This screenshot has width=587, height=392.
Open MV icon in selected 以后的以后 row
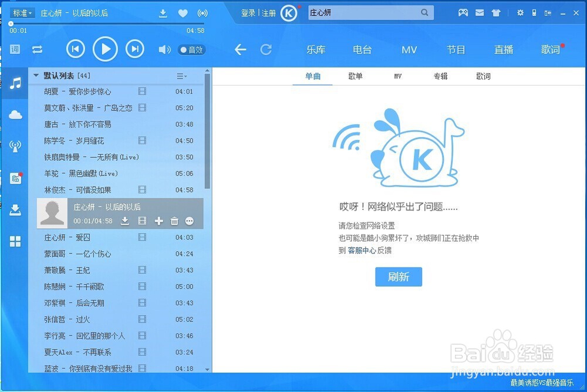[142, 221]
